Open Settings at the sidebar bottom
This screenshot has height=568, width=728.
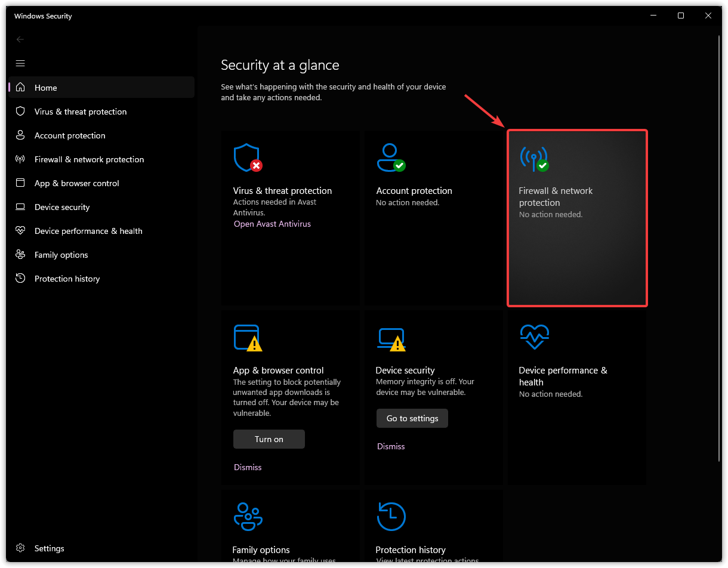click(x=49, y=548)
